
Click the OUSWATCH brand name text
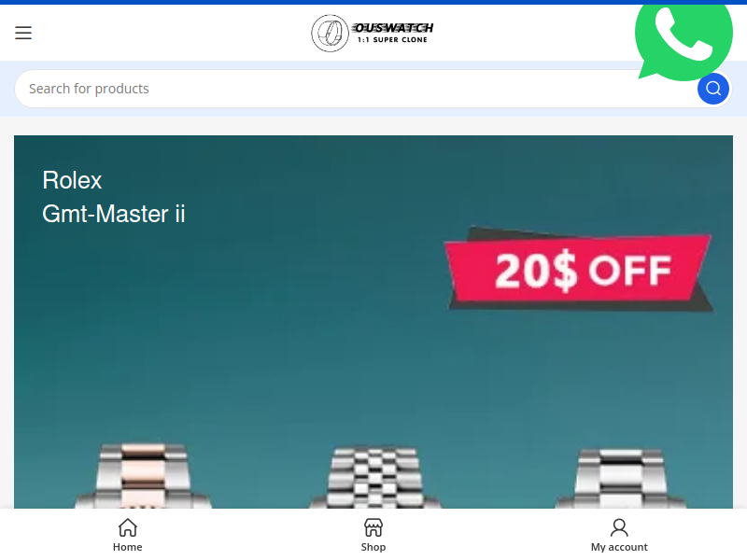point(393,28)
